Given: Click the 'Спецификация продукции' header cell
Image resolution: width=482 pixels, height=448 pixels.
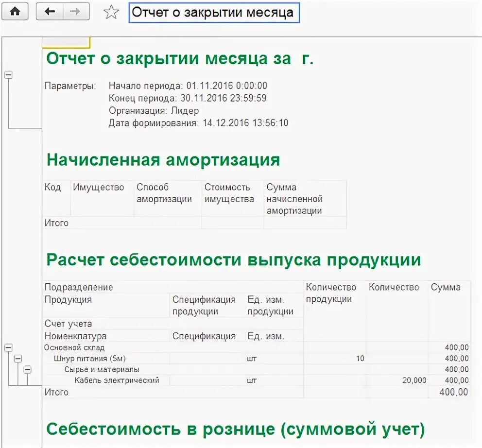Looking at the screenshot, I should point(207,305).
